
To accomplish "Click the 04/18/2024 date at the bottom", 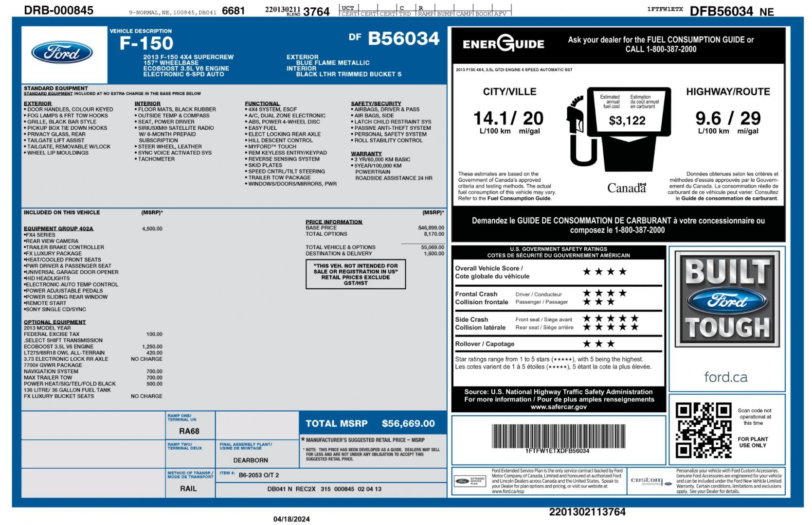I will (x=291, y=519).
